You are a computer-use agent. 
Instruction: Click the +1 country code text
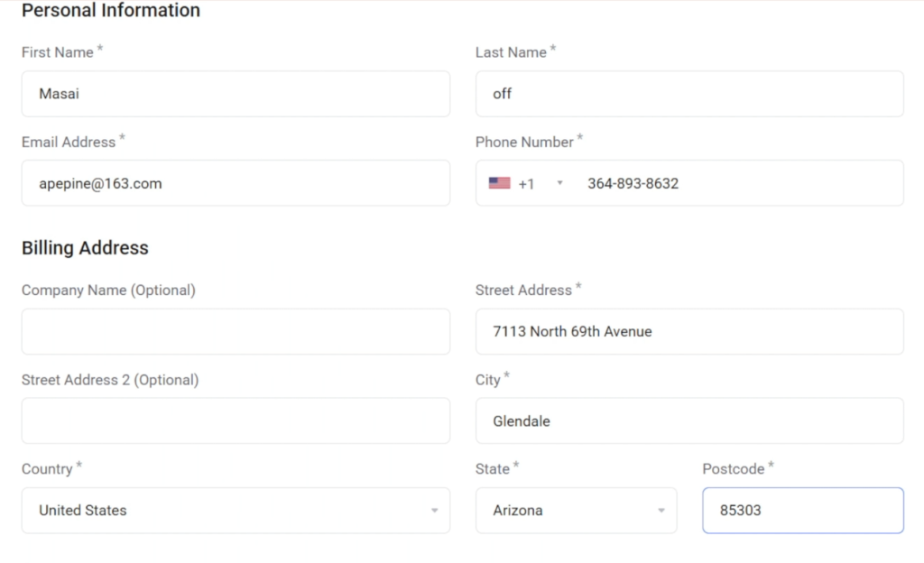point(526,183)
